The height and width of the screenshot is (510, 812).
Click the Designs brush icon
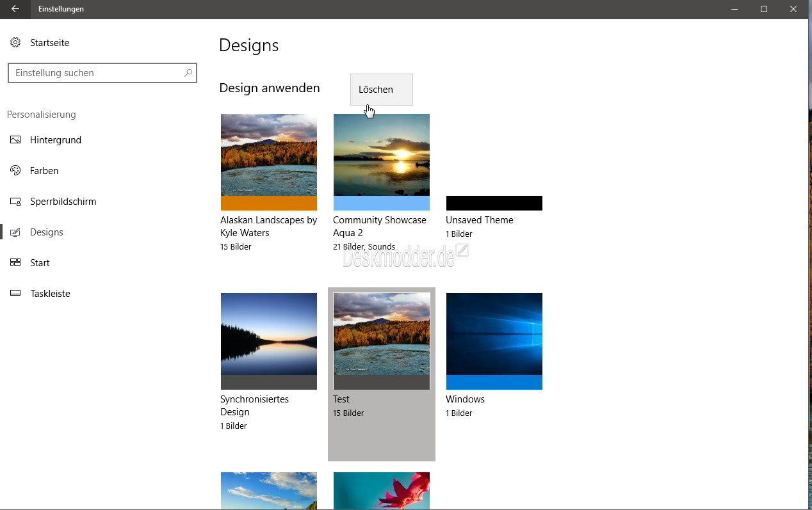click(x=15, y=232)
